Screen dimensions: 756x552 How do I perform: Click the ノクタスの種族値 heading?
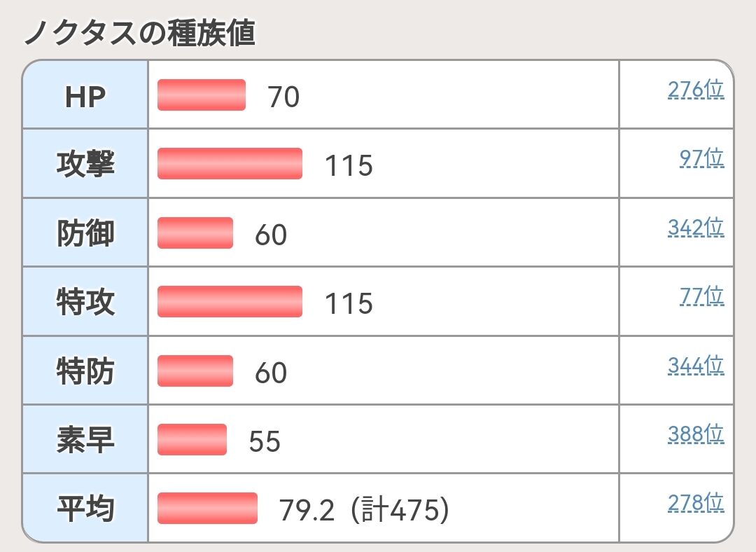point(139,33)
